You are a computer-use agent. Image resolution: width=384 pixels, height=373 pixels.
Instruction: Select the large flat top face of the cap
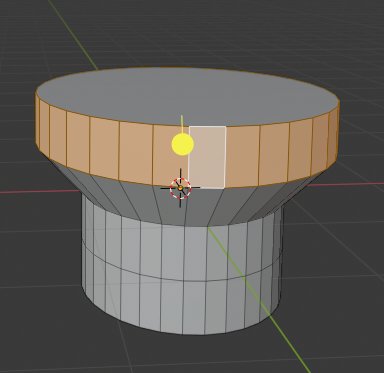[x=187, y=96]
